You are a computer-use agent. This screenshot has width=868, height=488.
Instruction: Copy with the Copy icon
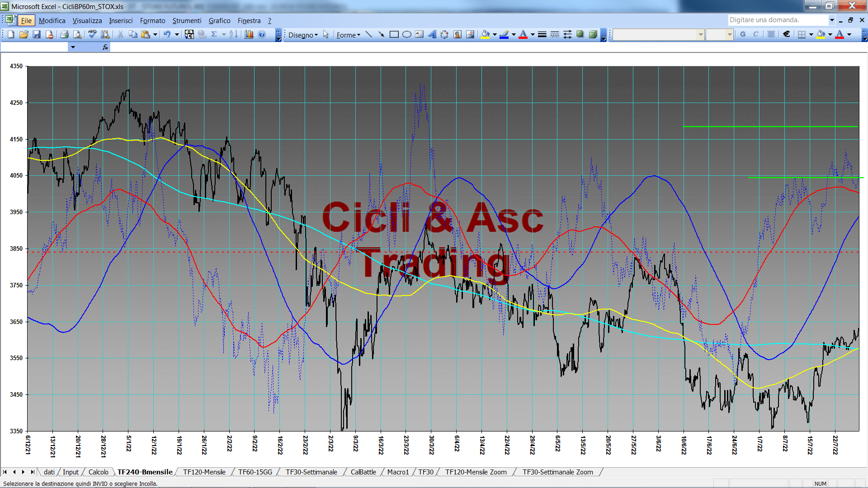[x=133, y=34]
